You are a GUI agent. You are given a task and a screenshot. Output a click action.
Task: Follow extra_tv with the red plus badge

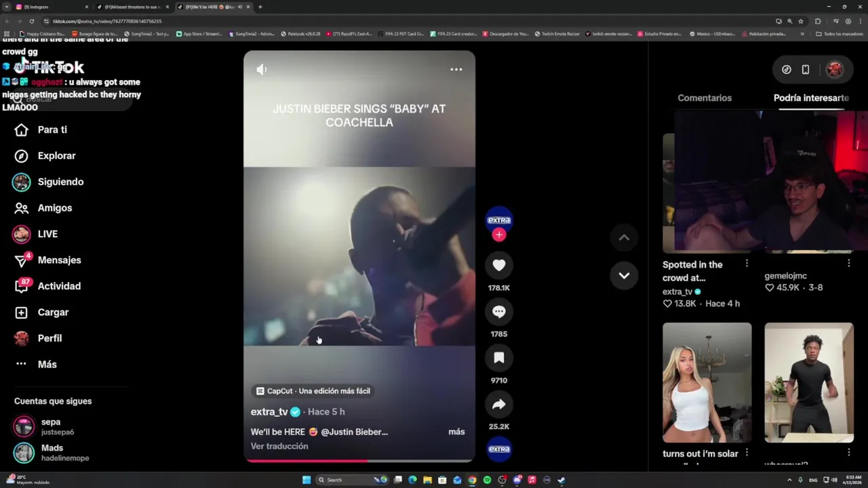(499, 235)
